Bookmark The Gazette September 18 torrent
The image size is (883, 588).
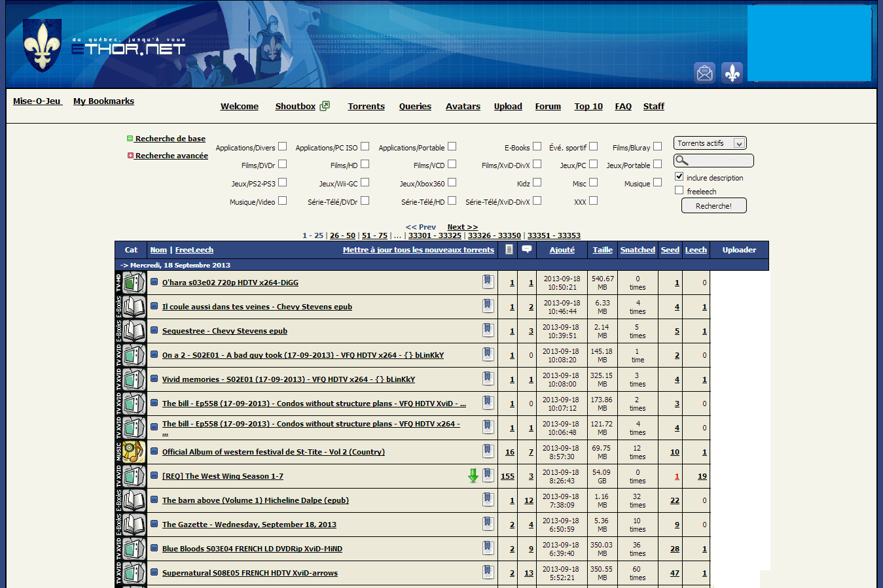click(x=488, y=523)
